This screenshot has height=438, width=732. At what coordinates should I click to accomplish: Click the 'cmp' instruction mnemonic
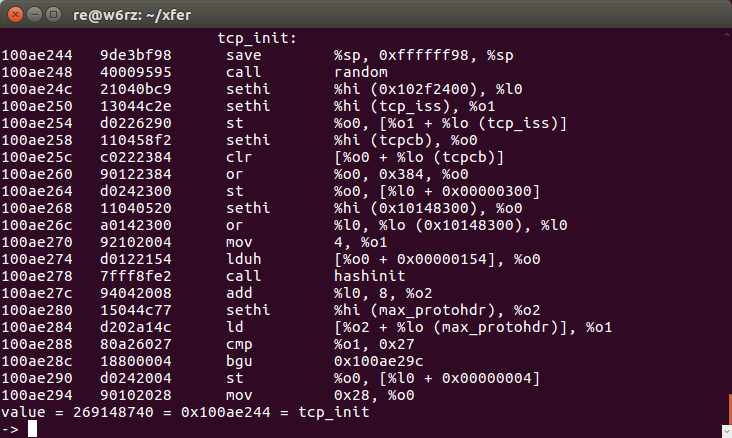[239, 344]
